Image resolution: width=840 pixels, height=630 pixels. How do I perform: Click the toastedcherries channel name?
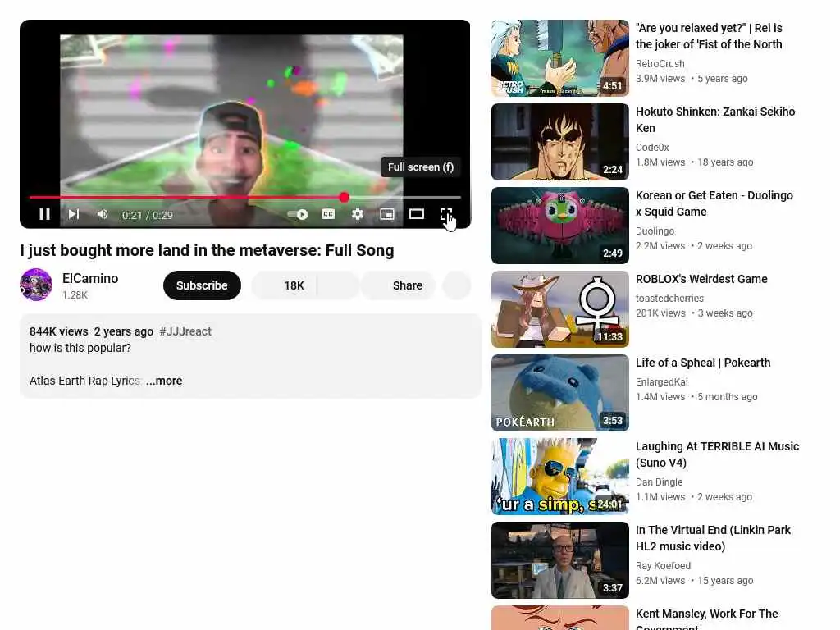(669, 299)
